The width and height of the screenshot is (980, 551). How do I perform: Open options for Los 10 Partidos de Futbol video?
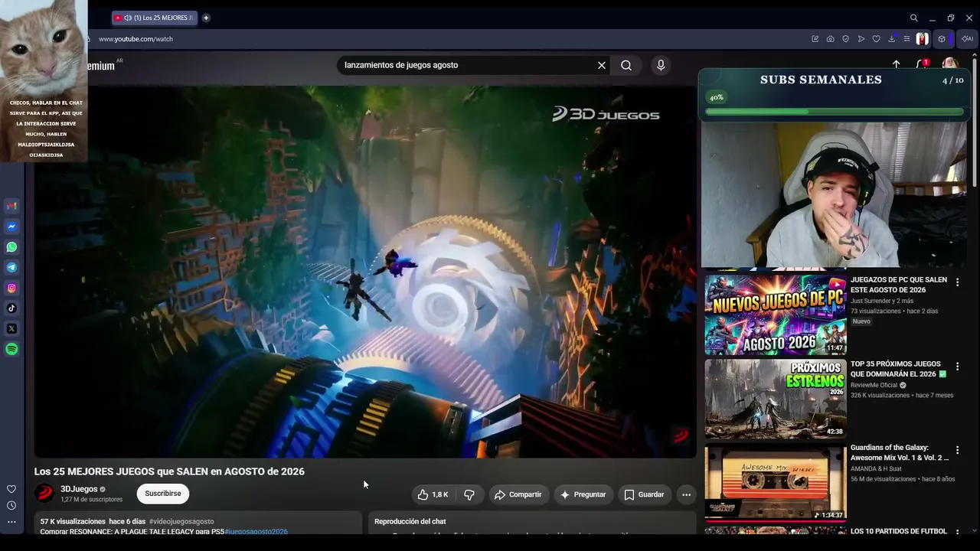tap(957, 533)
